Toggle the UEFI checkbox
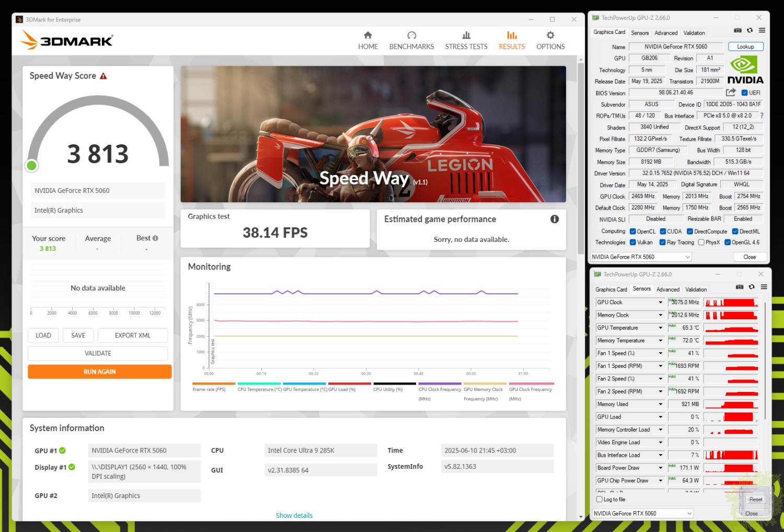 (745, 93)
